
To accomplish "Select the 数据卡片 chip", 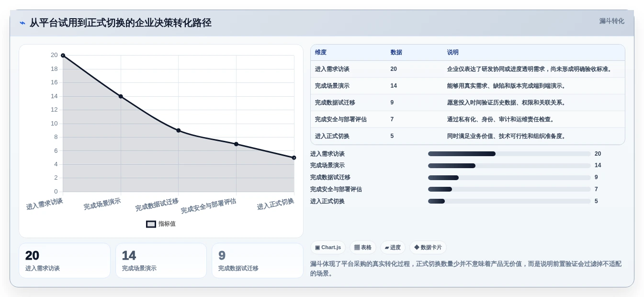I will pyautogui.click(x=428, y=248).
